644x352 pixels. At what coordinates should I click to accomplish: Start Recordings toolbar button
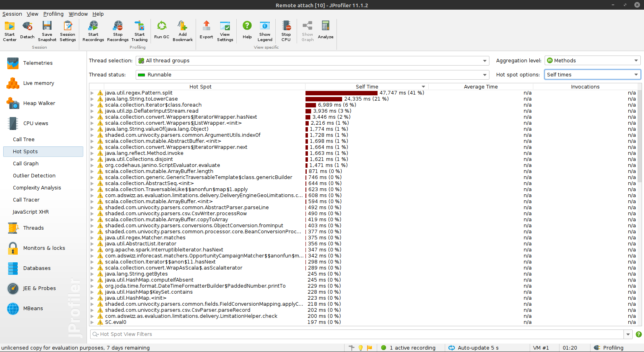coord(93,31)
